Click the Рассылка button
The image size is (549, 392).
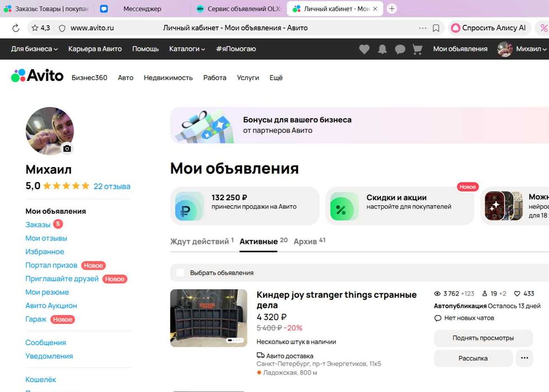point(473,358)
